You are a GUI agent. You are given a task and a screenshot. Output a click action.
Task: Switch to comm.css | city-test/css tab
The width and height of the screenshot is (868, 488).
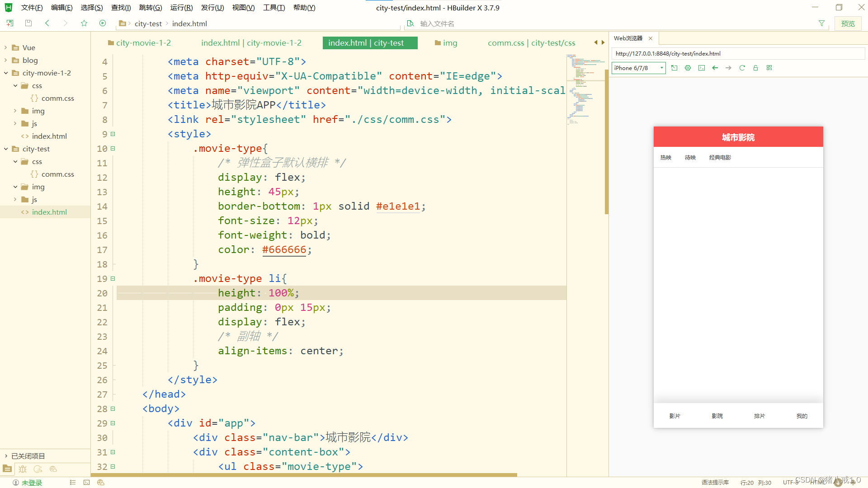tap(531, 43)
